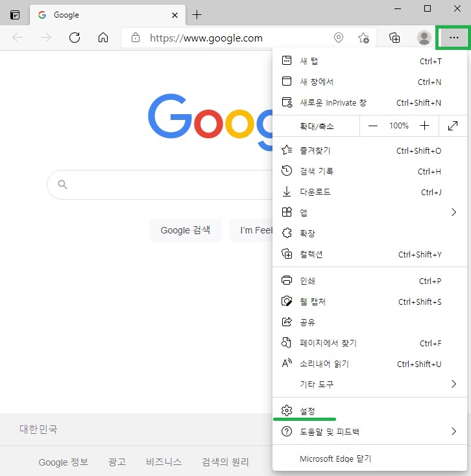The image size is (471, 476).
Task: Expand 도움말 및 피드백 submenu
Action: click(x=370, y=431)
